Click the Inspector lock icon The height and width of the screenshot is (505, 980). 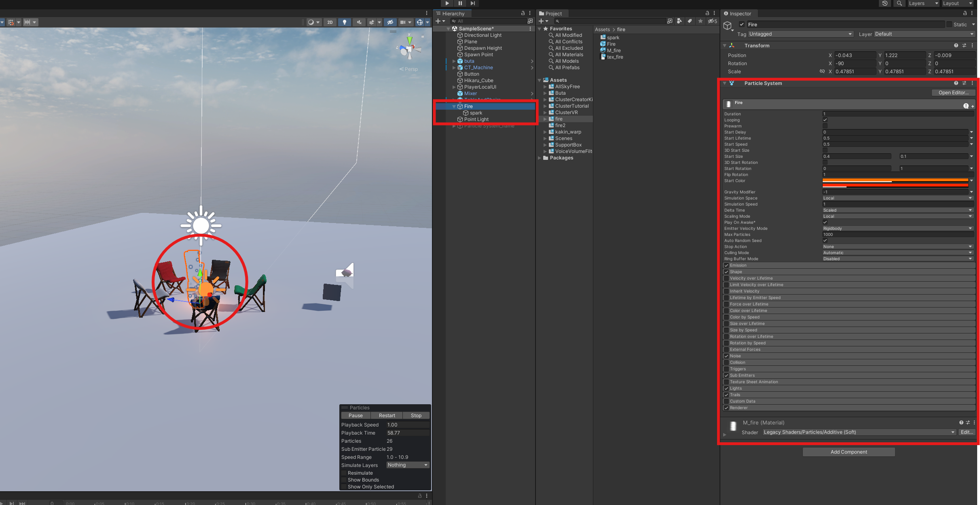coord(965,13)
